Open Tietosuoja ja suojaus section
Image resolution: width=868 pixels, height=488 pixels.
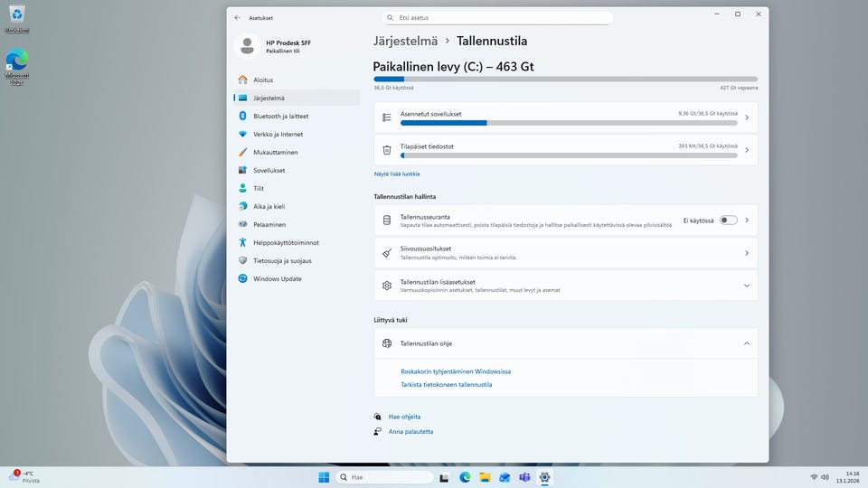282,260
